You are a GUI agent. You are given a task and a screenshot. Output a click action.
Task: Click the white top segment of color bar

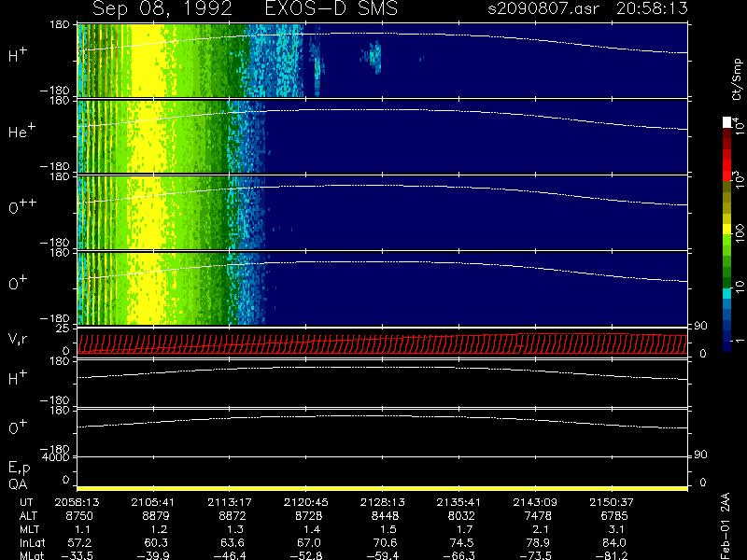click(x=727, y=122)
